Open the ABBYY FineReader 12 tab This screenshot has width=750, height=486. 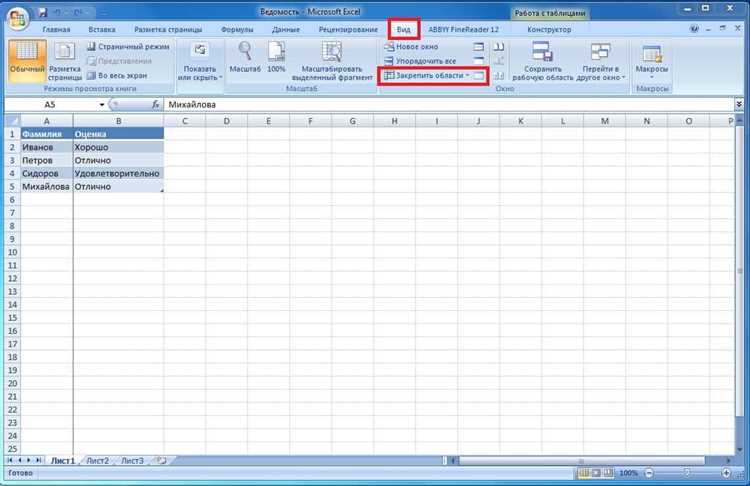click(x=463, y=30)
